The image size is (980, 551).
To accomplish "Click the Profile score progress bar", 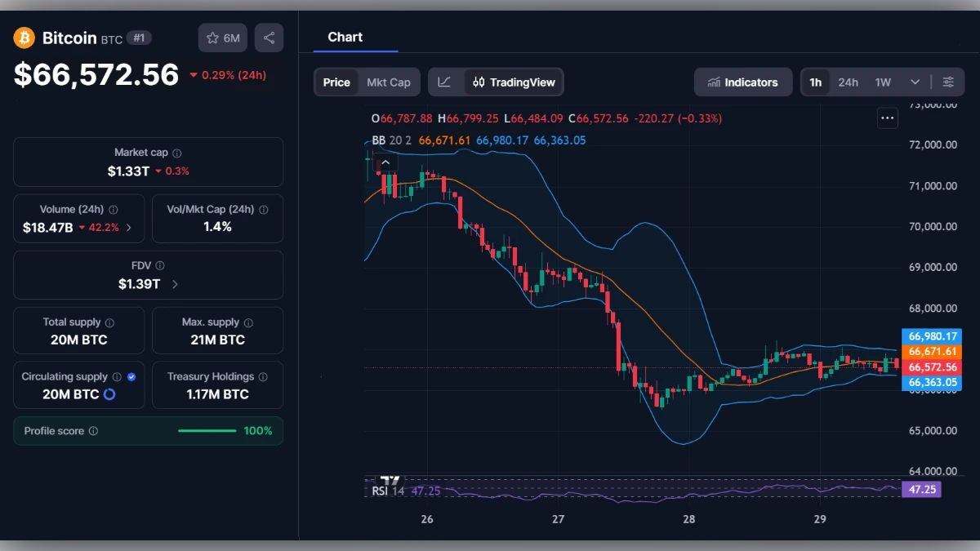I will pyautogui.click(x=207, y=430).
